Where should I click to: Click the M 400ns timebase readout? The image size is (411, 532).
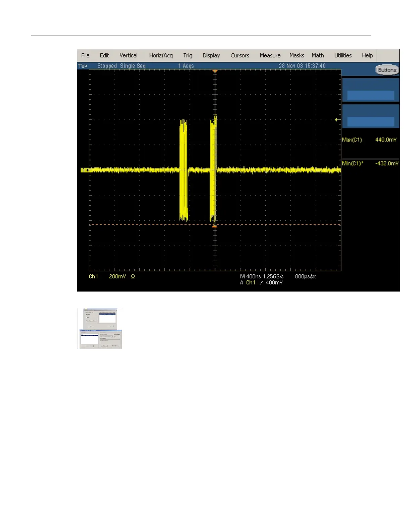250,276
